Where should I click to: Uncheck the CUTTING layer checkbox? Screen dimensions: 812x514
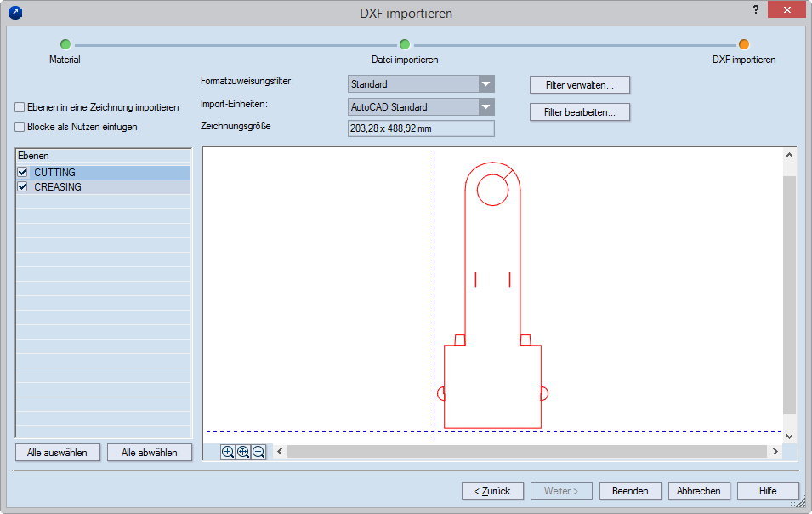22,173
